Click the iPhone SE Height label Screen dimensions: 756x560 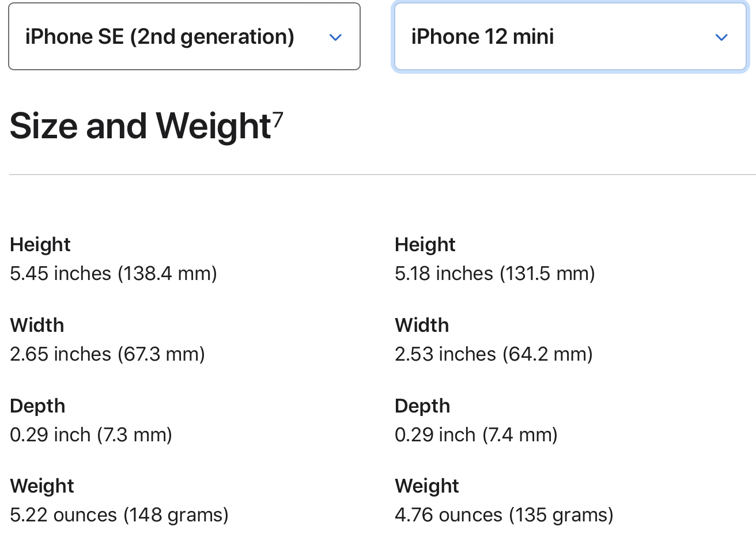pos(40,244)
